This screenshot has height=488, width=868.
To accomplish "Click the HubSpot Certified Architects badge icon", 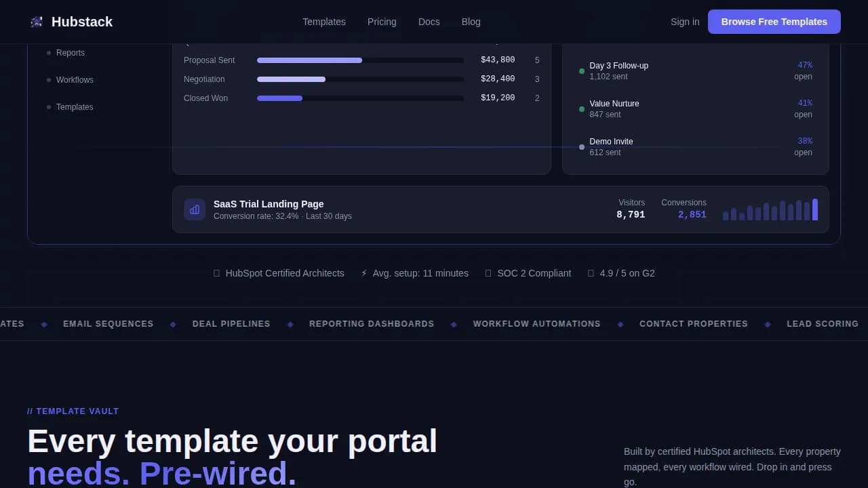I will tap(216, 273).
